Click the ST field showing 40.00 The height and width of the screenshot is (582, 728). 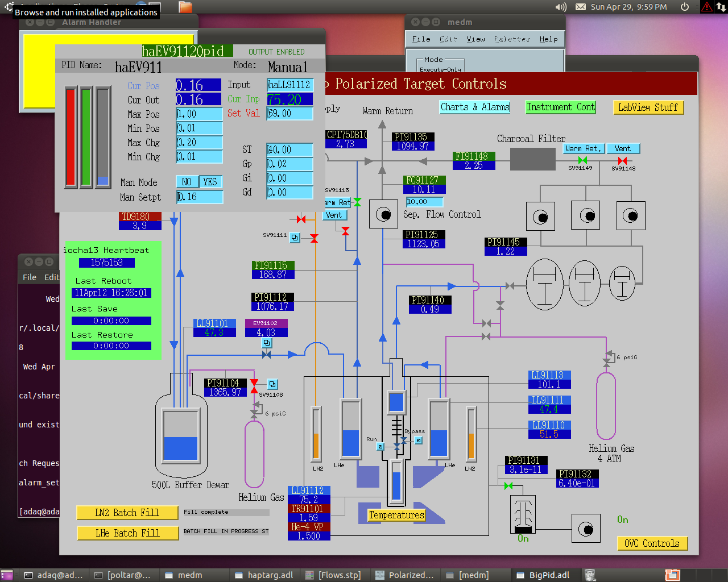(290, 149)
